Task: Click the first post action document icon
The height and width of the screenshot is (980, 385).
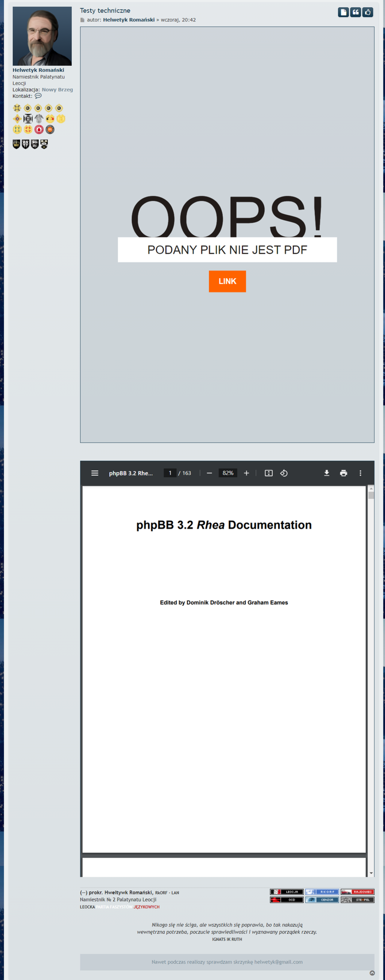Action: 343,12
